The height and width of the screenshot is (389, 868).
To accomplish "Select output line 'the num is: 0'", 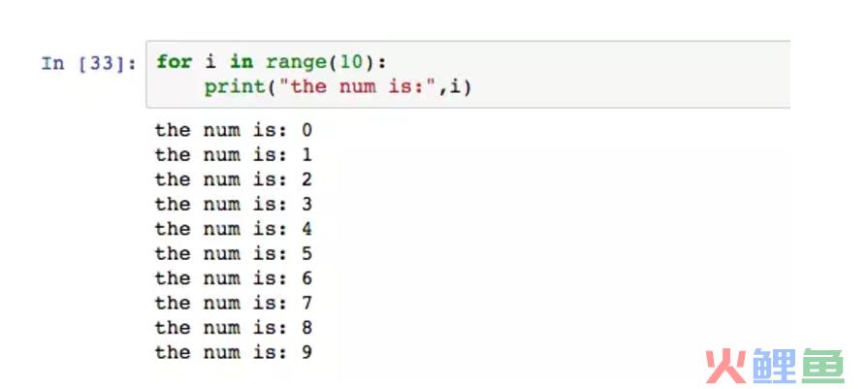I will [x=234, y=130].
